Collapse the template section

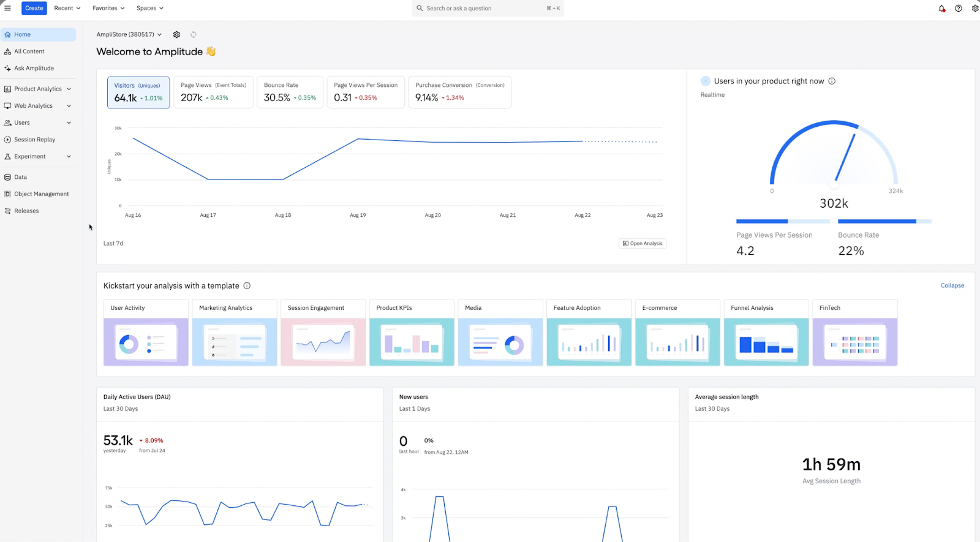pyautogui.click(x=952, y=286)
